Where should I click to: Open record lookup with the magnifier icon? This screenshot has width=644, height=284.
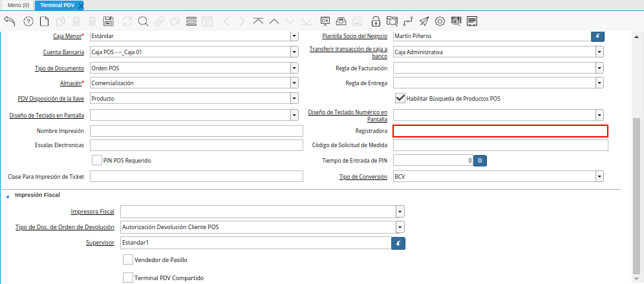click(x=143, y=21)
